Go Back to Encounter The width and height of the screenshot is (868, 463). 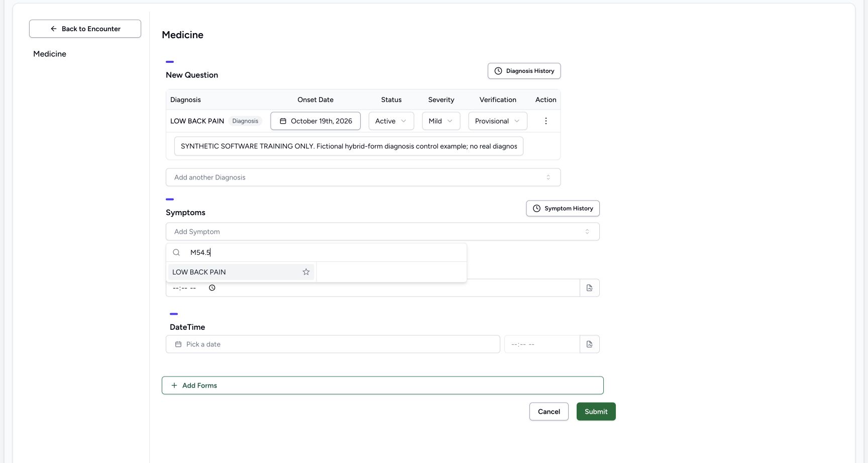click(x=85, y=29)
